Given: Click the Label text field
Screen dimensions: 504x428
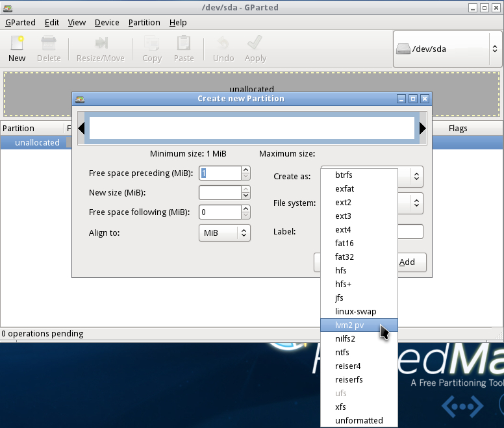Looking at the screenshot, I should tap(410, 231).
